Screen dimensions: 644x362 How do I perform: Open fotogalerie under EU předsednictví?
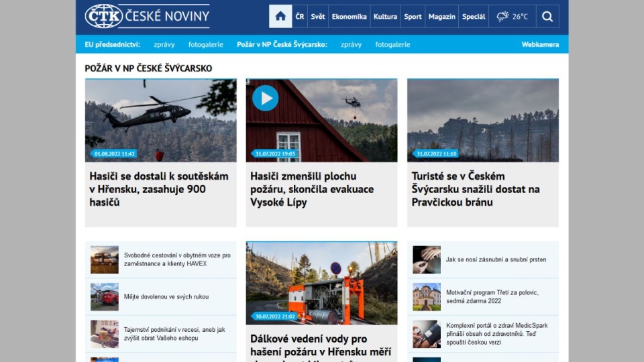(206, 44)
